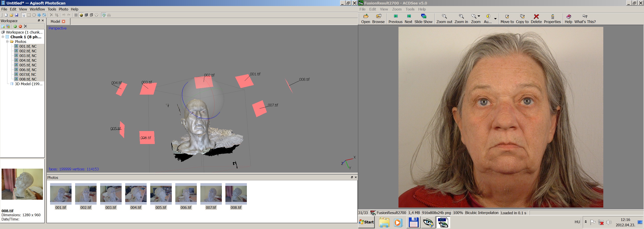Switch to the Model tab

pyautogui.click(x=55, y=21)
